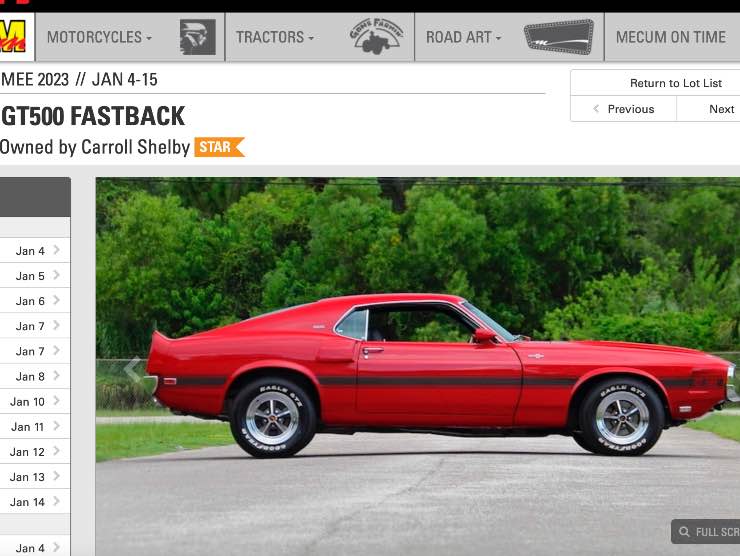The image size is (740, 556).
Task: Open the Motorcycles dropdown menu
Action: click(99, 37)
